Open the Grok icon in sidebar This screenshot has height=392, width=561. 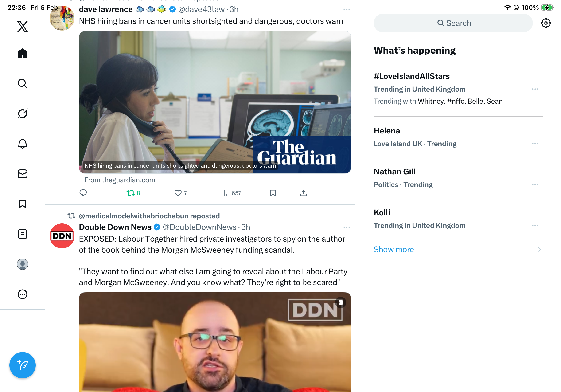coord(23,114)
